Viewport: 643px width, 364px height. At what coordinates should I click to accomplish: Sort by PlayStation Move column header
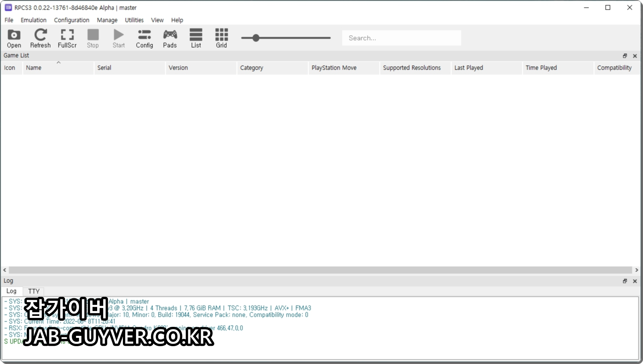tap(344, 68)
